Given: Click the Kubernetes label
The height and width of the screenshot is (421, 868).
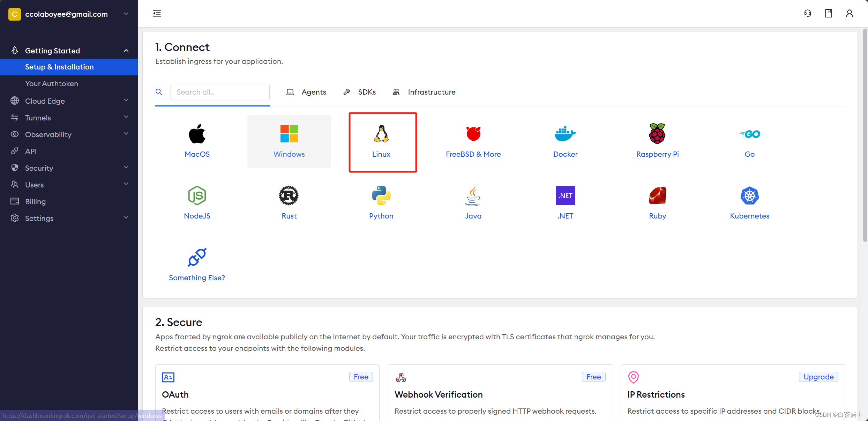Looking at the screenshot, I should pyautogui.click(x=749, y=216).
